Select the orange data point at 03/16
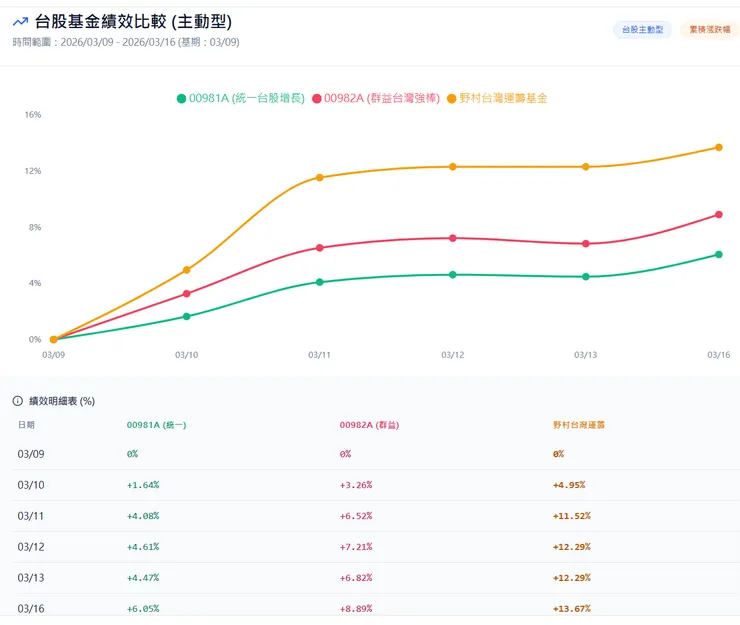The height and width of the screenshot is (625, 740). [719, 147]
